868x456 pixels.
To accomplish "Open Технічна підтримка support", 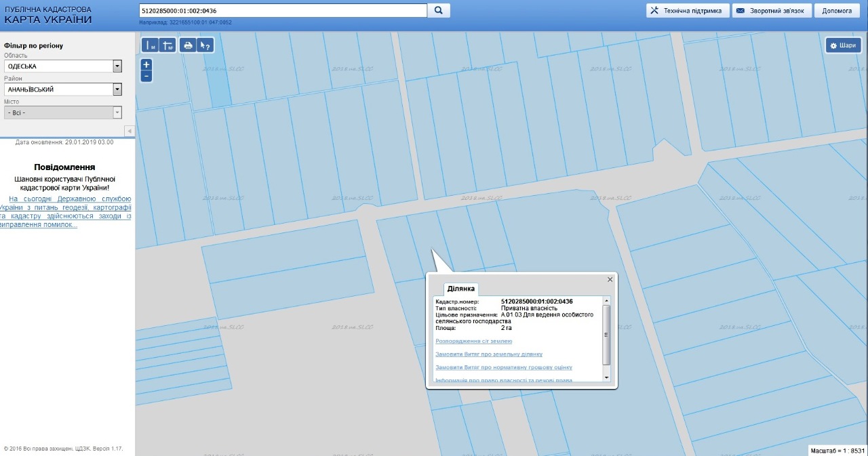I will [688, 11].
